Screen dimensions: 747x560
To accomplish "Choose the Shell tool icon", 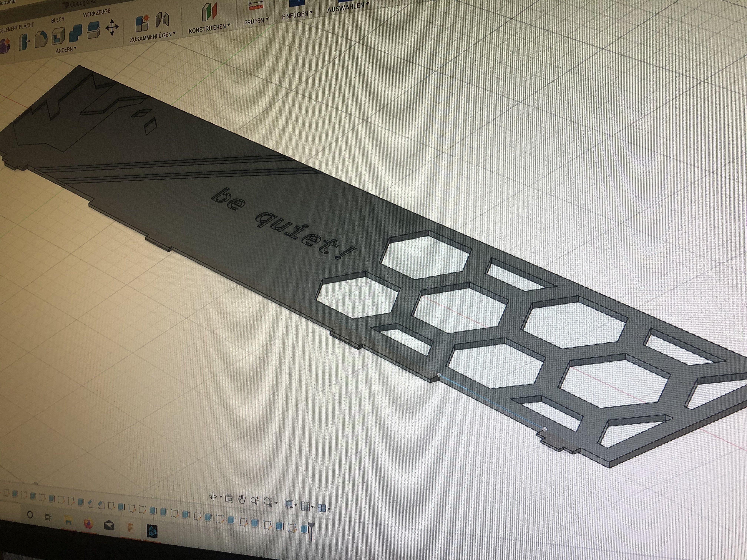I will tap(58, 36).
